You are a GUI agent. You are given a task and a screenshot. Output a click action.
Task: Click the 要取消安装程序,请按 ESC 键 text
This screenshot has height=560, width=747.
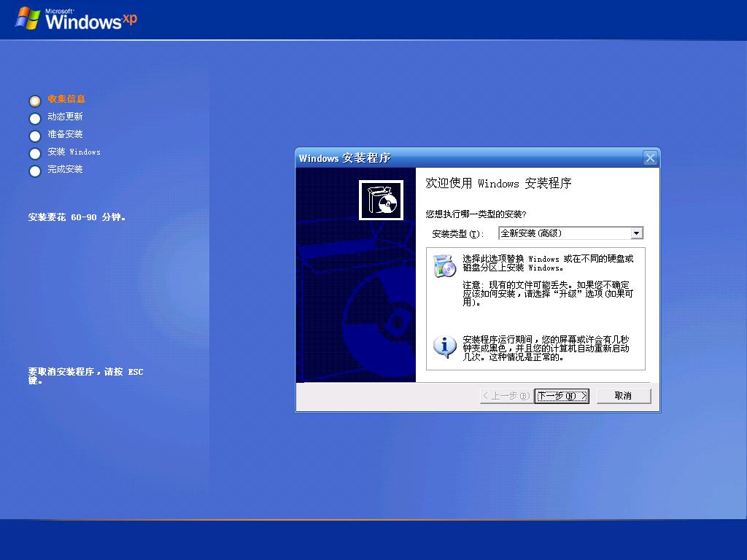[86, 376]
